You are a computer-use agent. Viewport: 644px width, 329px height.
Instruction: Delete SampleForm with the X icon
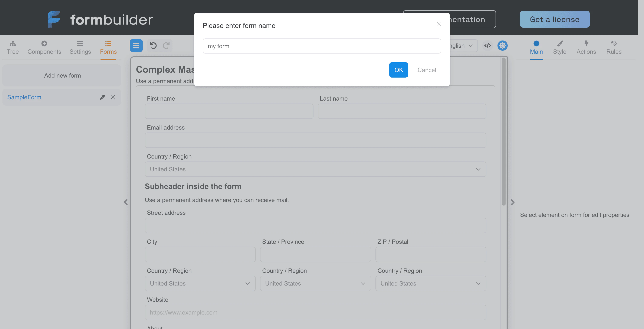tap(113, 97)
